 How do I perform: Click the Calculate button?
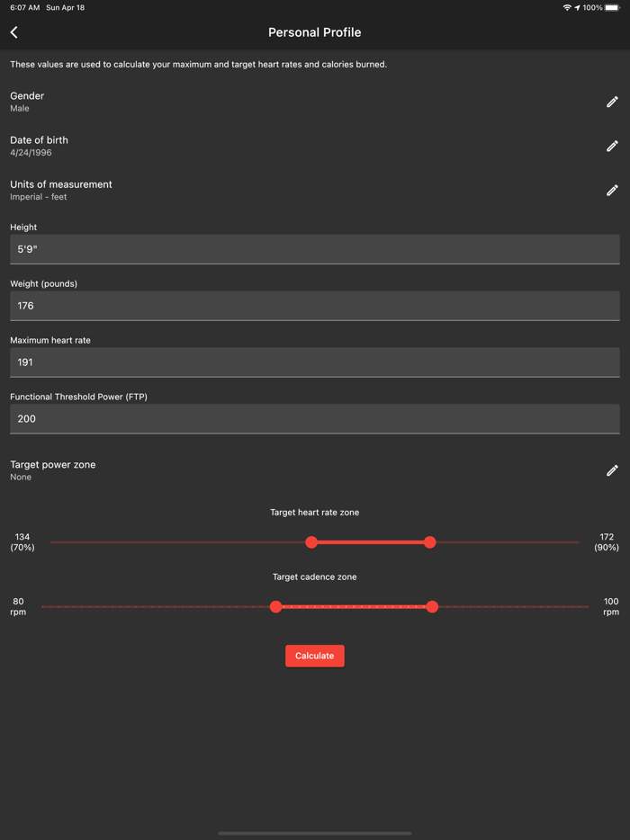pos(315,656)
